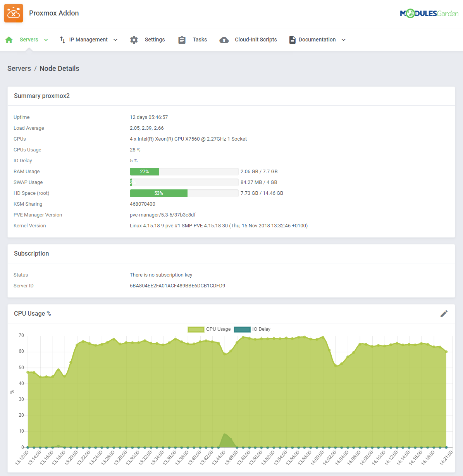Click pve-manager/5.3-6/37b3c8df version text
This screenshot has height=476, width=463.
163,215
